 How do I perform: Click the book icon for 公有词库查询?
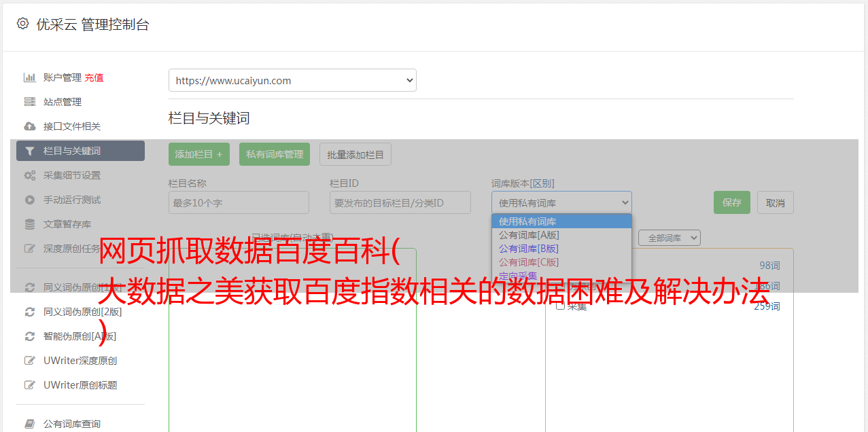29,424
